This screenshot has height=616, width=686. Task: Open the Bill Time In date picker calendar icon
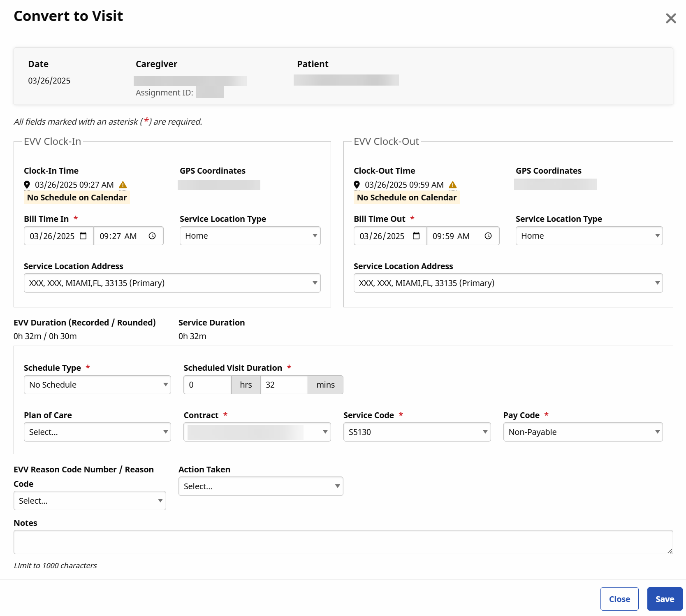click(83, 236)
